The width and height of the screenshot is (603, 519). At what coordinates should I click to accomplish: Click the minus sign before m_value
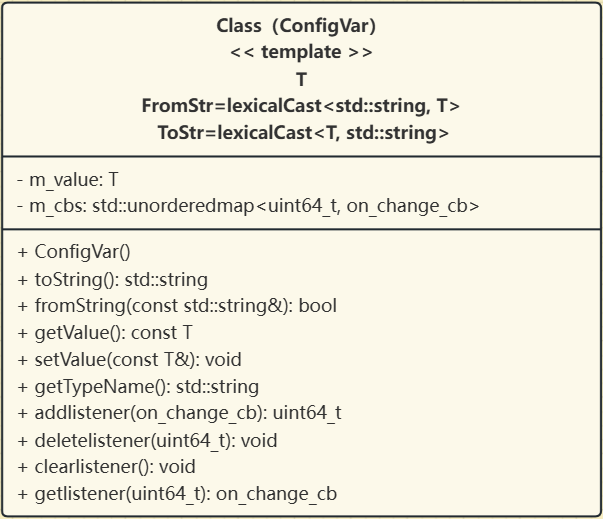coord(20,180)
